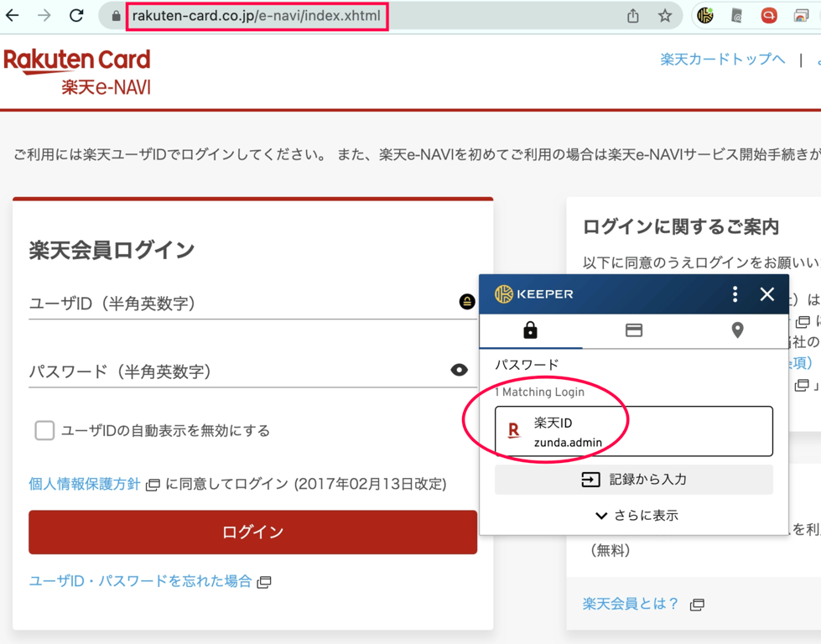This screenshot has width=821, height=644.
Task: Click the Keeper extension icon in the toolbar
Action: click(x=707, y=14)
